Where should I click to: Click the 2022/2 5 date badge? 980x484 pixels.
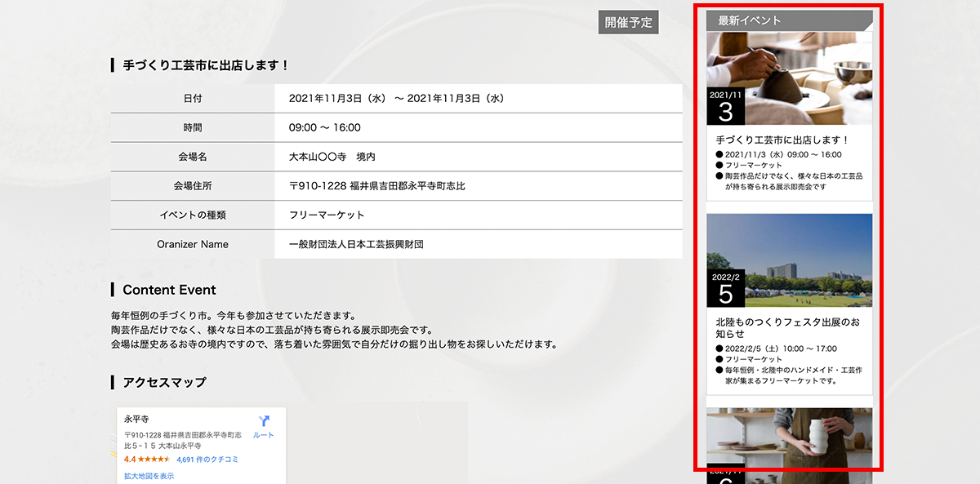point(726,289)
